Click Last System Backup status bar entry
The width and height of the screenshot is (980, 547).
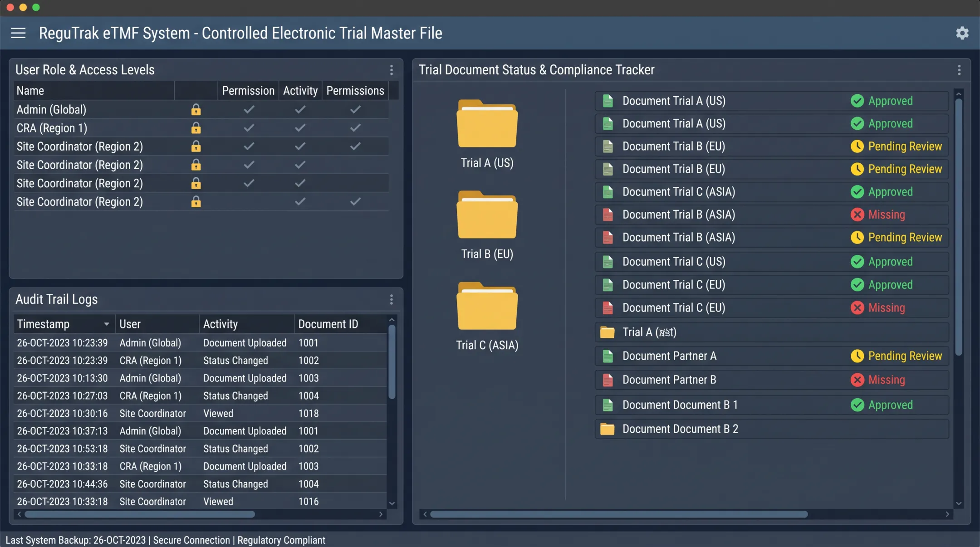point(76,540)
